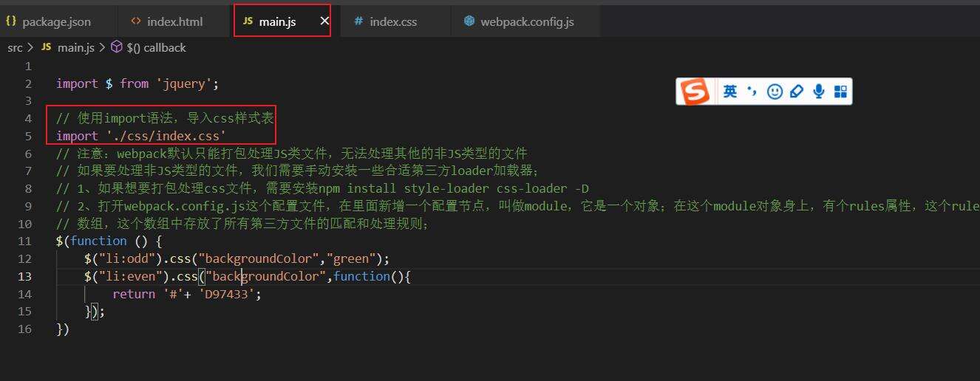Click the Sogou skin shirt icon
Image resolution: width=980 pixels, height=381 pixels.
click(796, 92)
